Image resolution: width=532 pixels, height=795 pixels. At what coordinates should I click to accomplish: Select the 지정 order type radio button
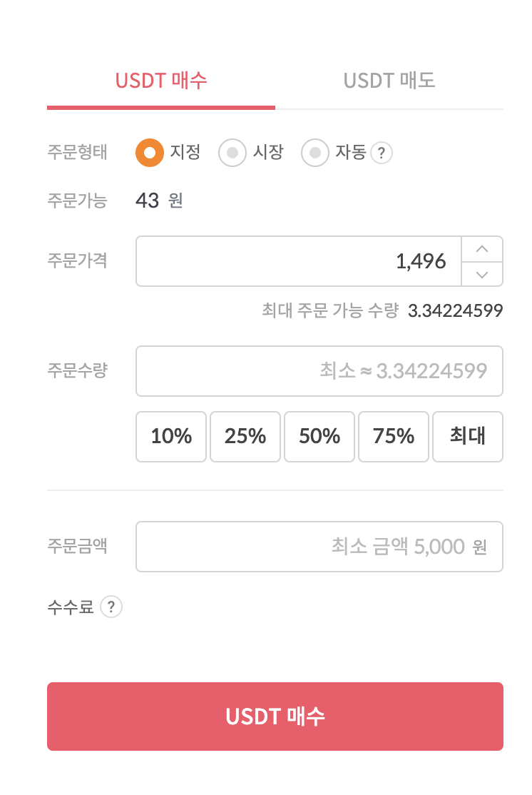(149, 152)
